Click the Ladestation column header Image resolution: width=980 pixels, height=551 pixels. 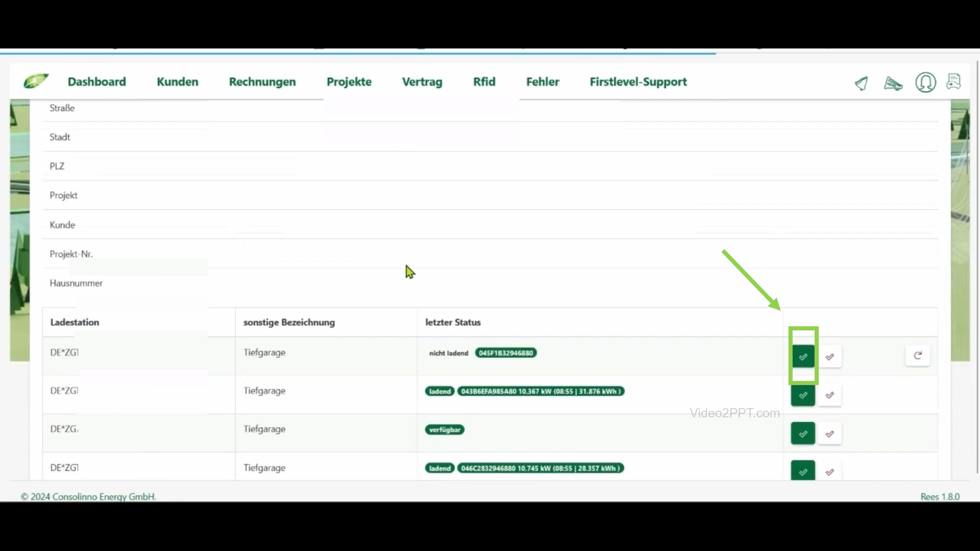pos(75,322)
